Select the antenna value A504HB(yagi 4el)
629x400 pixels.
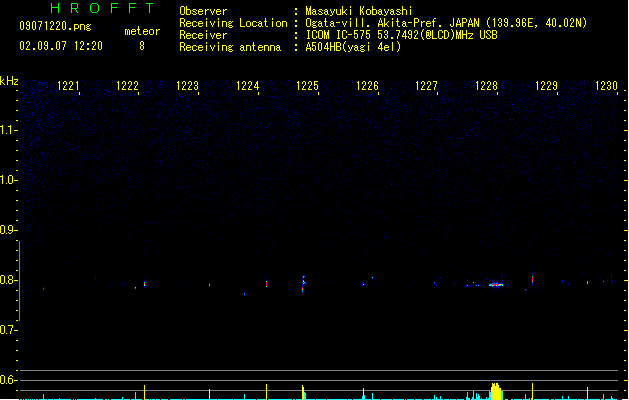coord(353,47)
